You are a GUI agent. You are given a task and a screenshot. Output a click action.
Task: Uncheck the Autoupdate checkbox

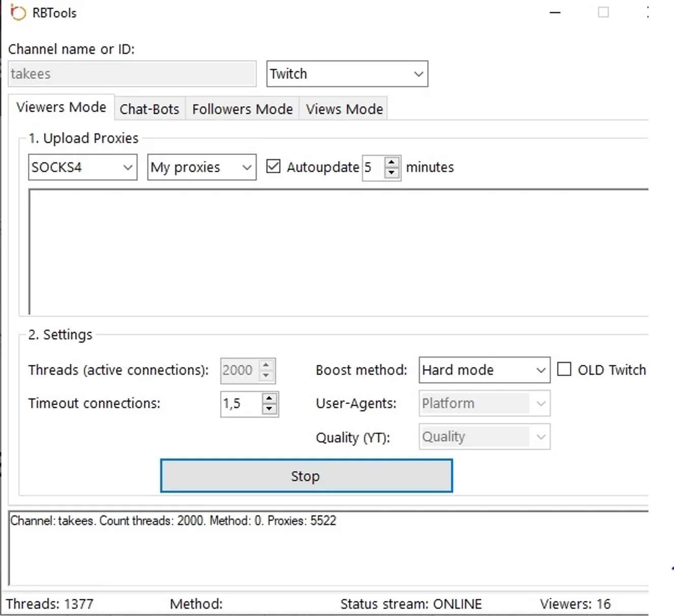pyautogui.click(x=273, y=166)
